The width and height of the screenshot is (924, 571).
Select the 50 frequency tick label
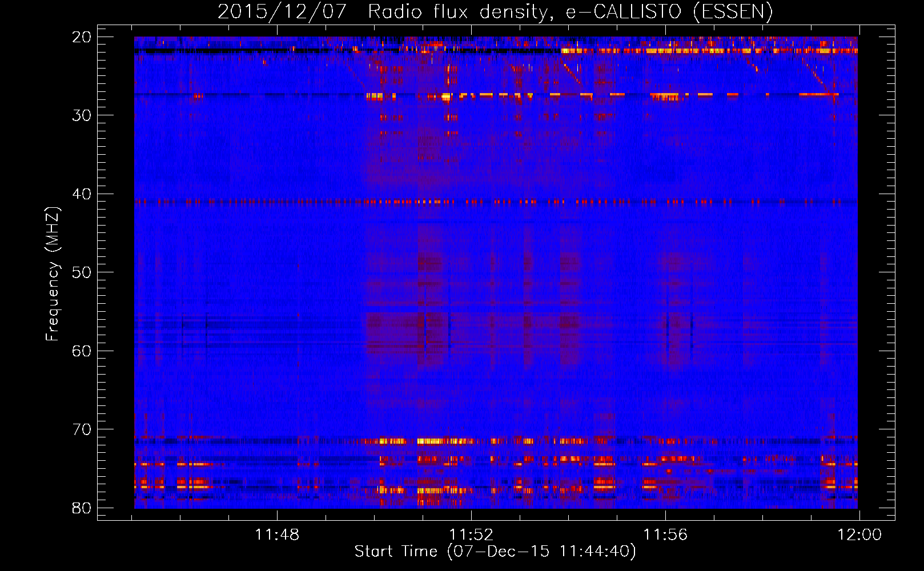tap(82, 272)
